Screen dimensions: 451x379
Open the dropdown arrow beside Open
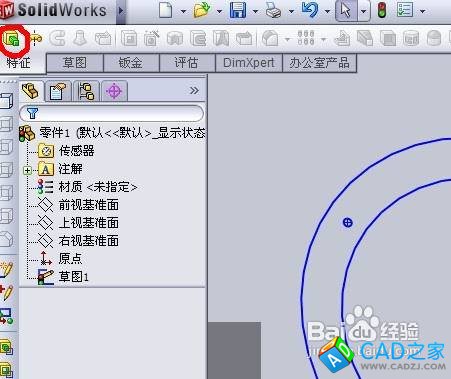coord(219,11)
